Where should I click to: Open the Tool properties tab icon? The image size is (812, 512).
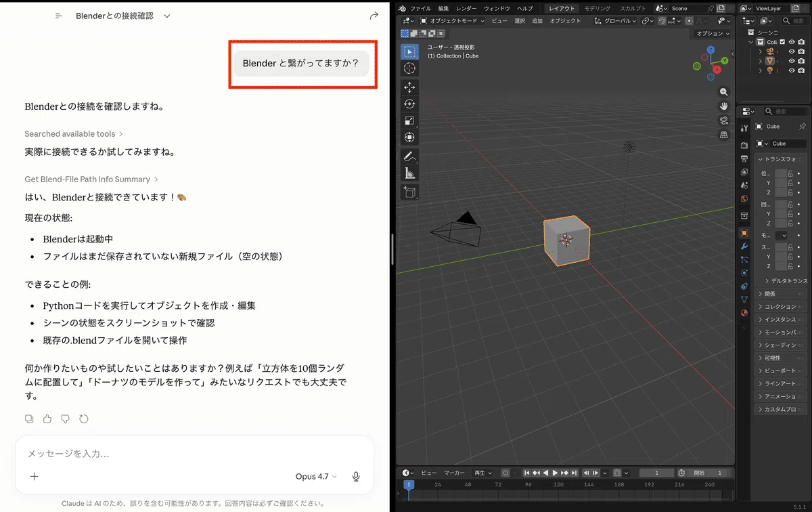[744, 128]
